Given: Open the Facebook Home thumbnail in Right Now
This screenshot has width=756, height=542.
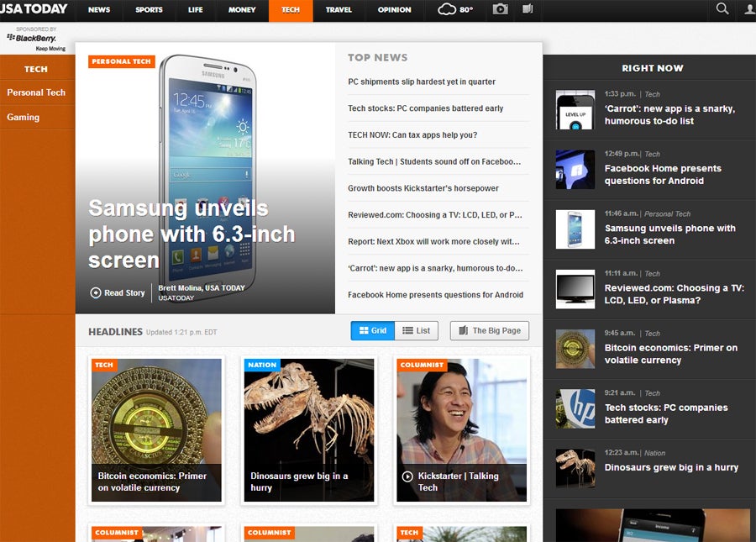Looking at the screenshot, I should (575, 170).
